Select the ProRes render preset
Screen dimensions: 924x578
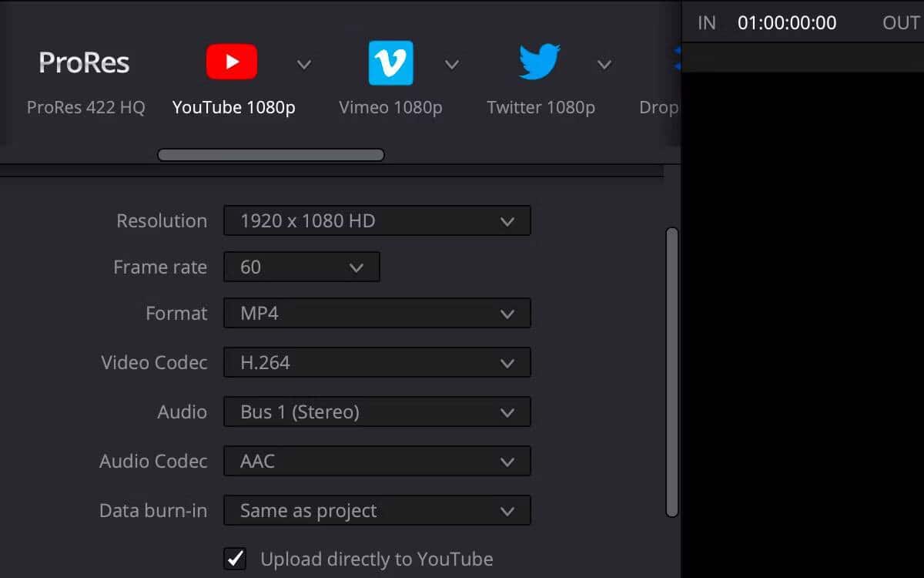click(x=83, y=62)
